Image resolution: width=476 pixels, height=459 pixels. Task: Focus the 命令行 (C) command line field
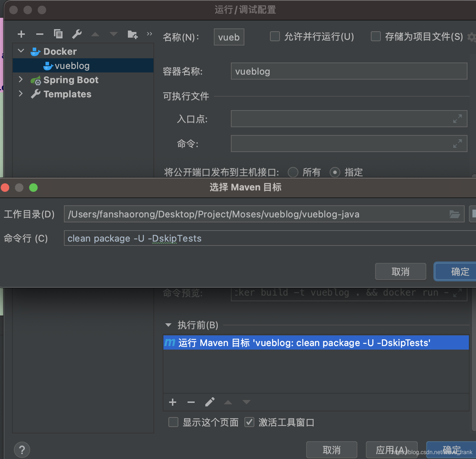pyautogui.click(x=270, y=238)
